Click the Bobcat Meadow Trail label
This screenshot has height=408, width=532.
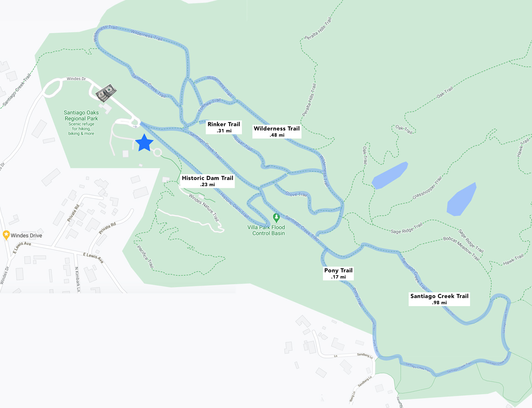461,248
